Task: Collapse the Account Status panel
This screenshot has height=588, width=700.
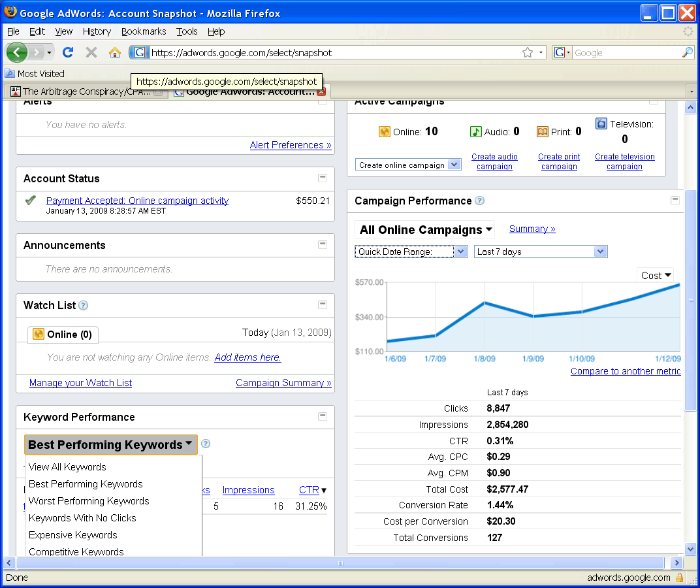Action: 323,178
